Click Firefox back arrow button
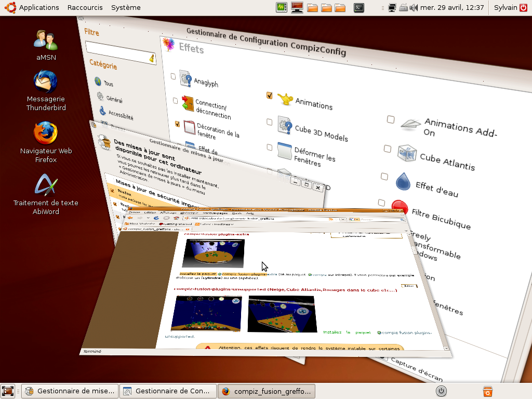 130,218
